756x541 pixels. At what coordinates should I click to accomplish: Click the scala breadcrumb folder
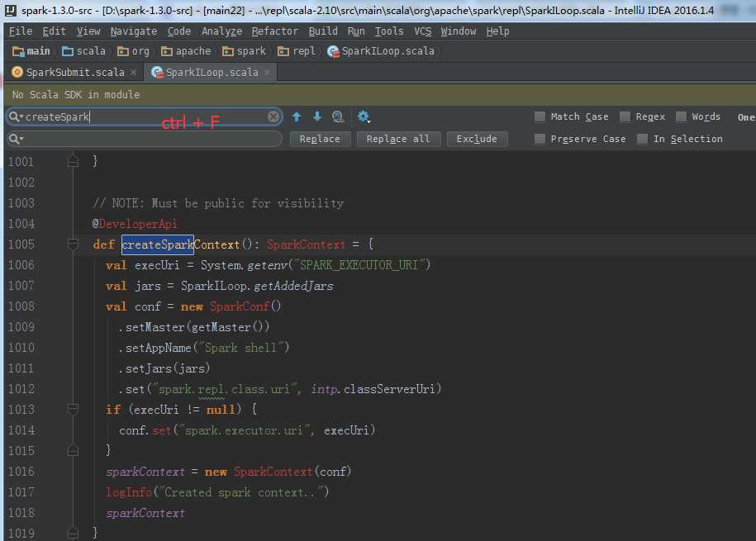point(84,51)
